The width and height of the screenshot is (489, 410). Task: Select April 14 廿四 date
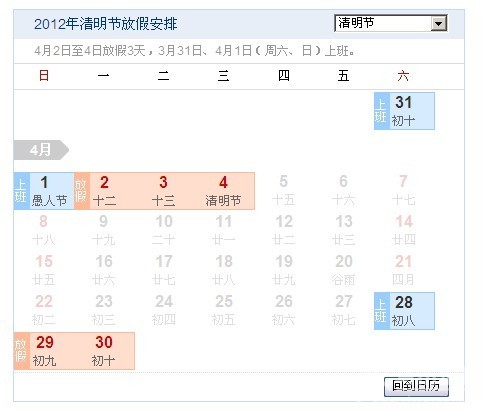tap(404, 230)
